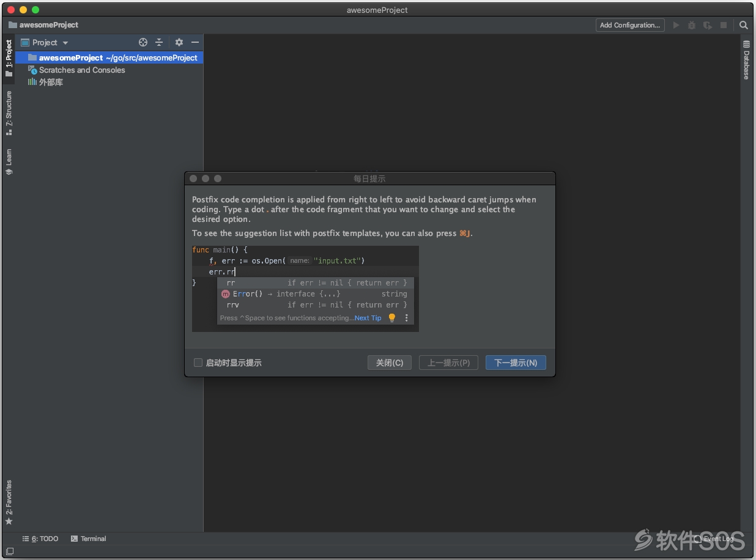
Task: Open Project panel settings gear
Action: coord(179,42)
